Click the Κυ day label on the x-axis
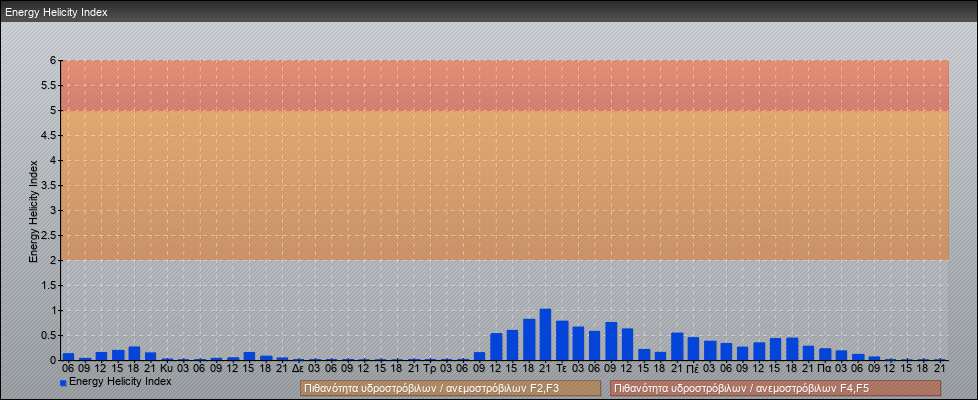978x400 pixels. (x=167, y=368)
